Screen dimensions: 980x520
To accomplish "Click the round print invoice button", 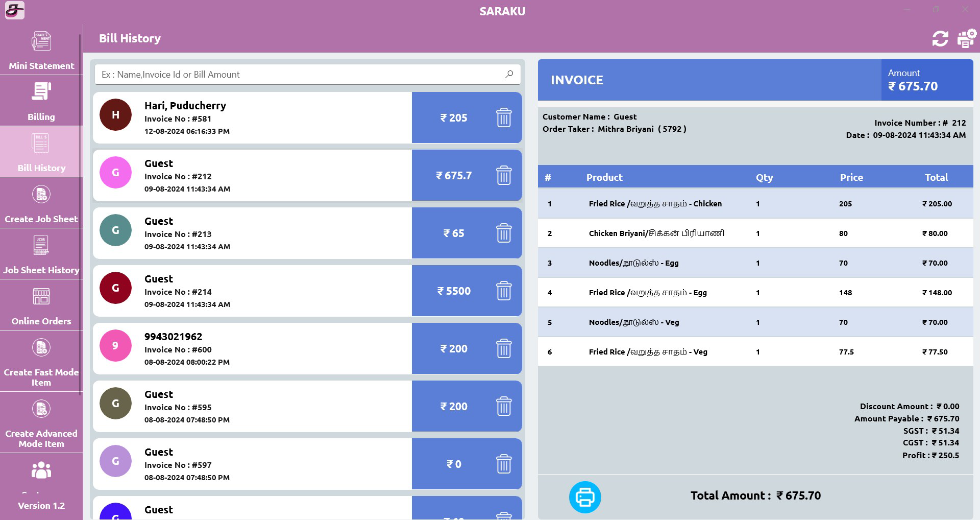I will (585, 497).
